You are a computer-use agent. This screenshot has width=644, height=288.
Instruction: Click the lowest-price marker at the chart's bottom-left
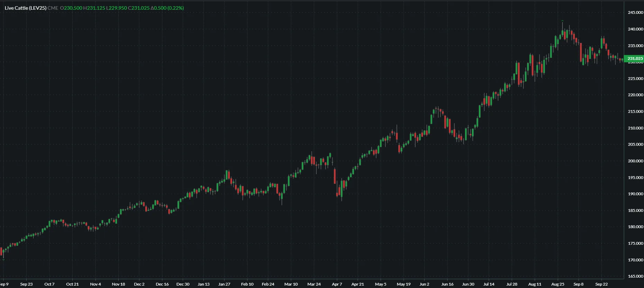point(3,259)
